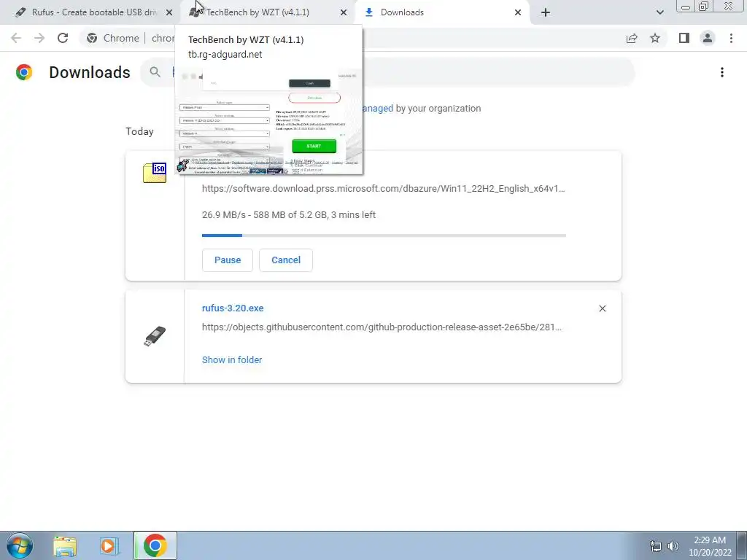Switch to the TechBench by WZT tab
747x560 pixels.
coord(267,12)
